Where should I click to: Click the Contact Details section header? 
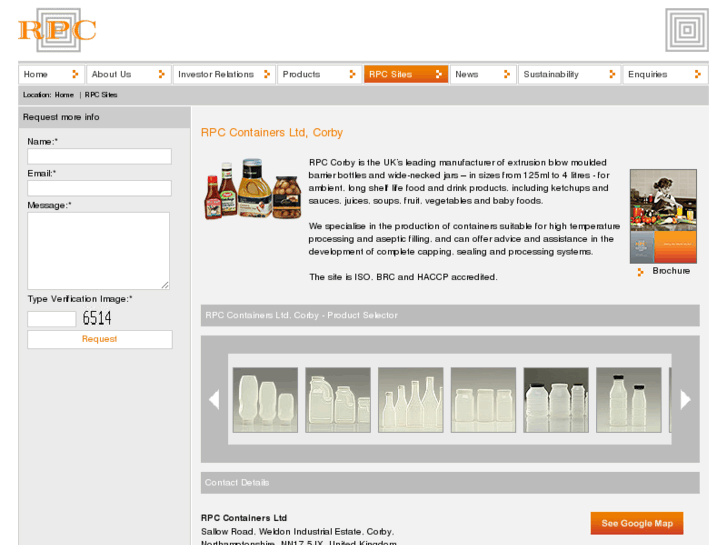click(450, 483)
